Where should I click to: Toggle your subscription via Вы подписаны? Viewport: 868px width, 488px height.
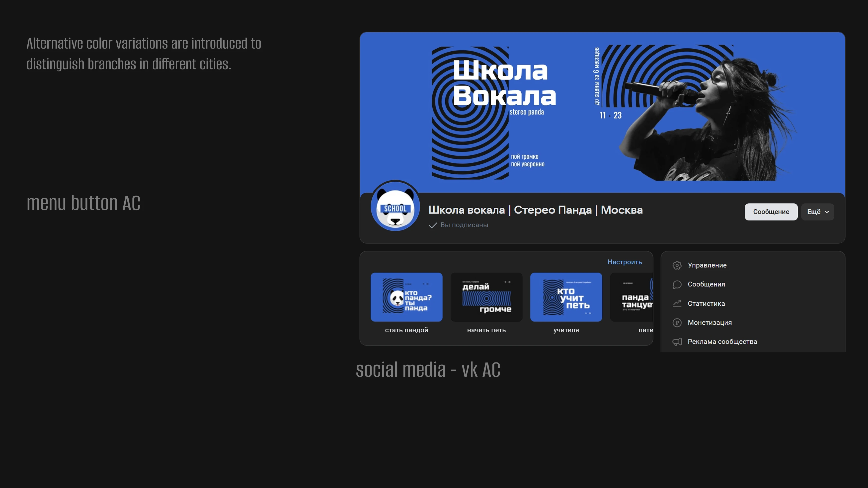(464, 225)
